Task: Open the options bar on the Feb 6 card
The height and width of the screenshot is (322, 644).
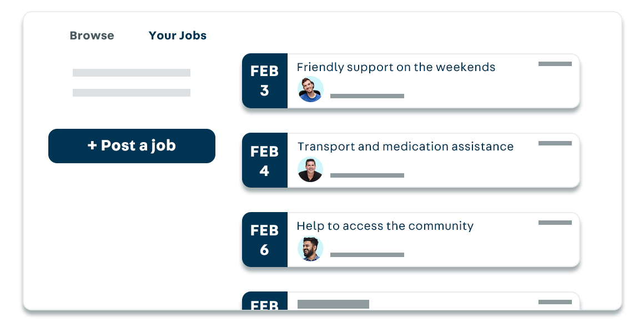Action: coord(555,222)
